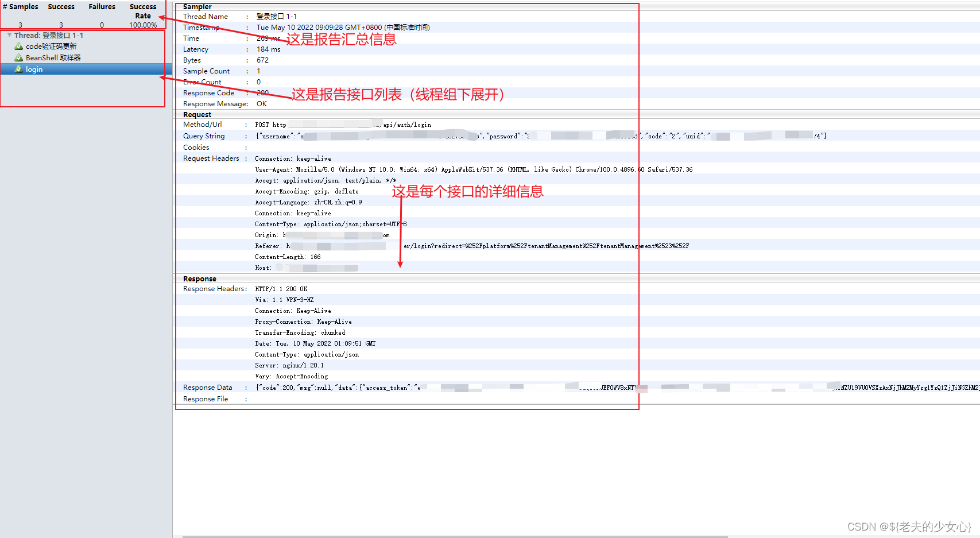This screenshot has width=980, height=538.
Task: Click the Response section heading
Action: point(200,279)
